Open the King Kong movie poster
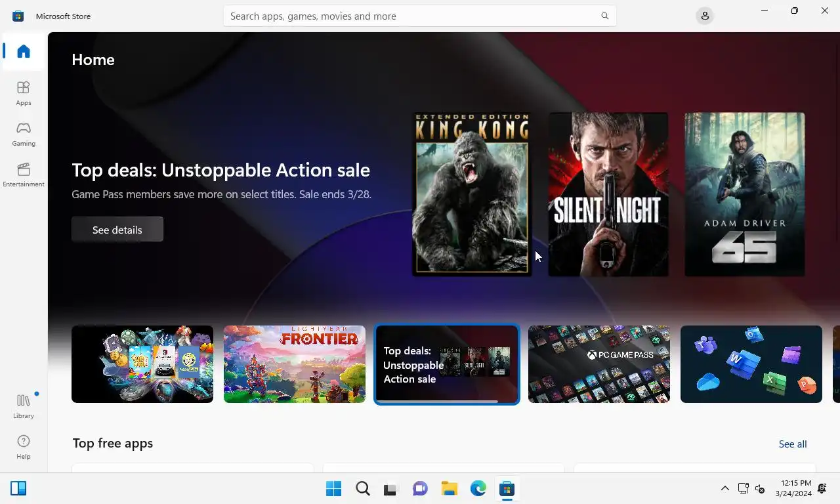840x504 pixels. click(x=472, y=194)
